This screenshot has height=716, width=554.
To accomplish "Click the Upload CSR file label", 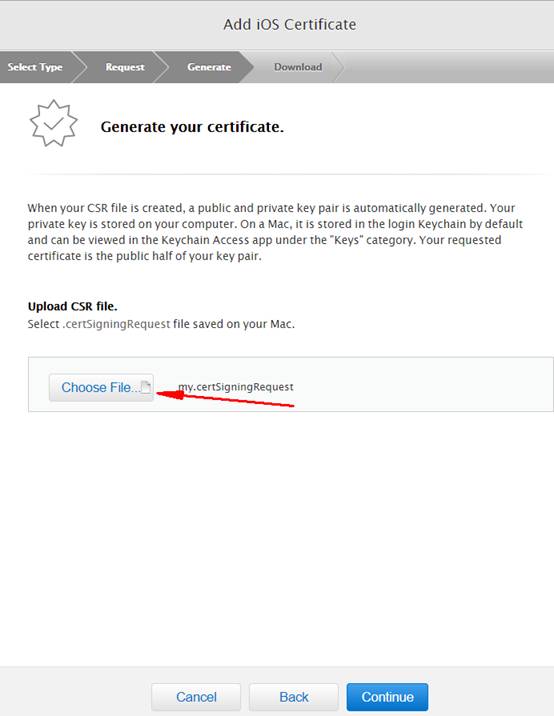I will (73, 306).
